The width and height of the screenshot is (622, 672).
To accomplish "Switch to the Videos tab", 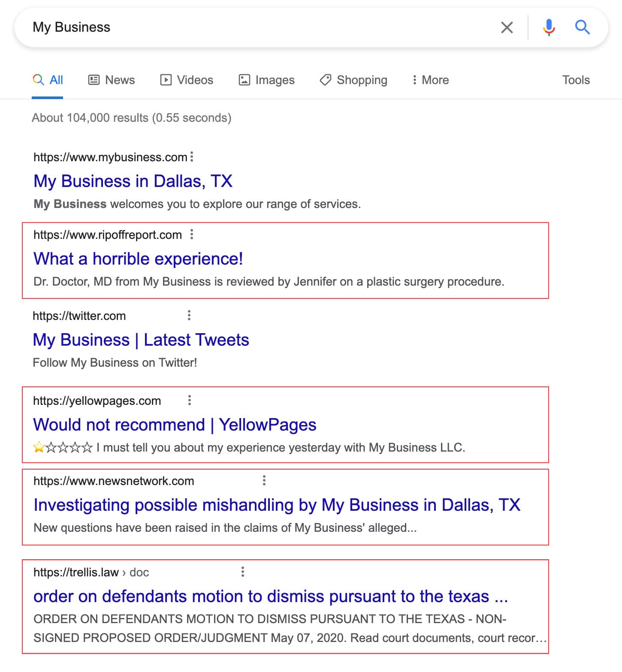I will (x=187, y=80).
